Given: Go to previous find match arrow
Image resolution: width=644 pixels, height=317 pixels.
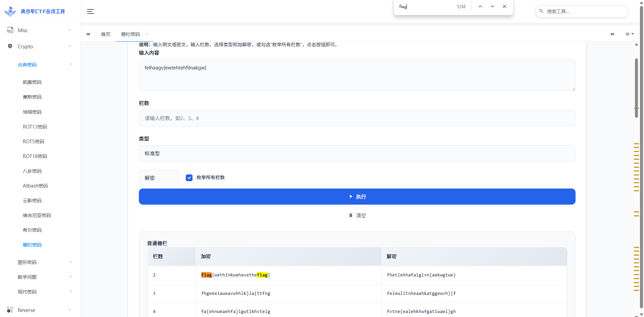Looking at the screenshot, I should point(480,7).
